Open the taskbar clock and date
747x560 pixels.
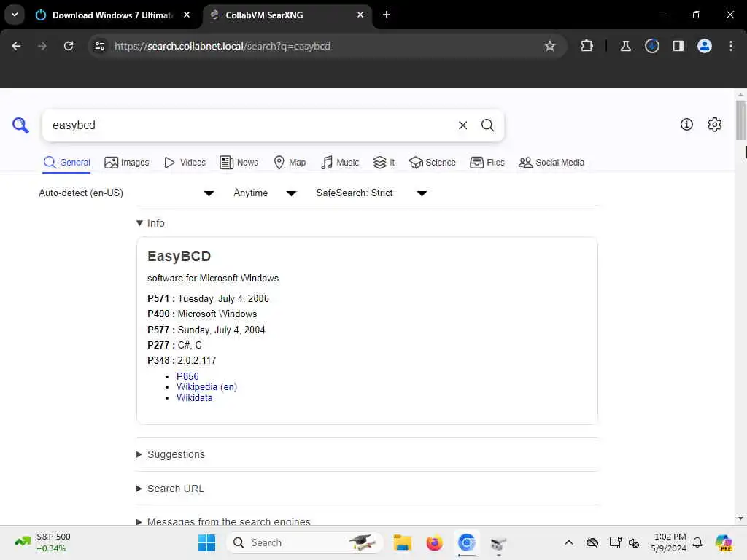coord(669,542)
